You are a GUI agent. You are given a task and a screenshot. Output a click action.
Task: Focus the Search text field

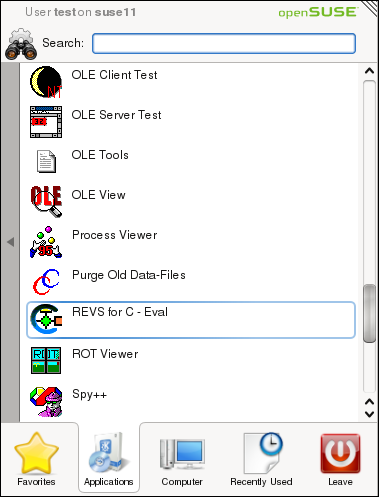(224, 43)
